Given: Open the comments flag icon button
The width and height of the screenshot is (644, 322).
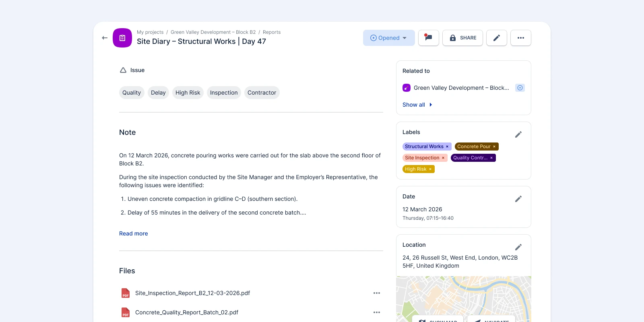Looking at the screenshot, I should [x=429, y=38].
